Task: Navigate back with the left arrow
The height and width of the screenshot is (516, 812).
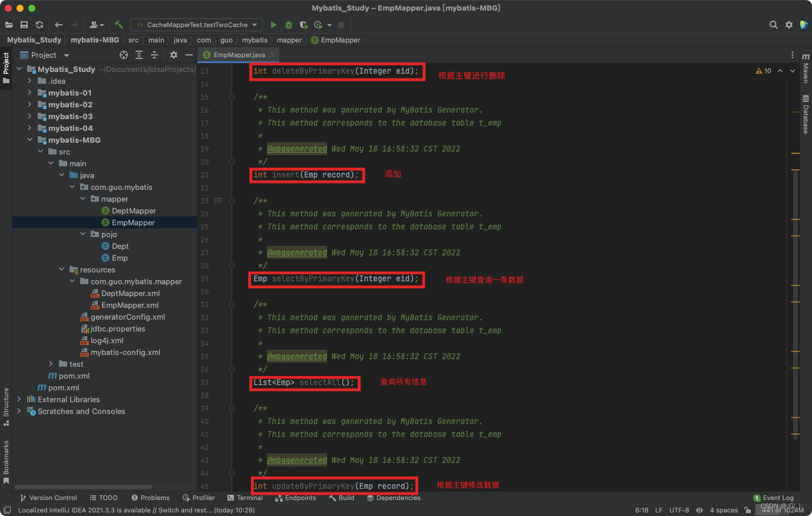Action: [58, 25]
